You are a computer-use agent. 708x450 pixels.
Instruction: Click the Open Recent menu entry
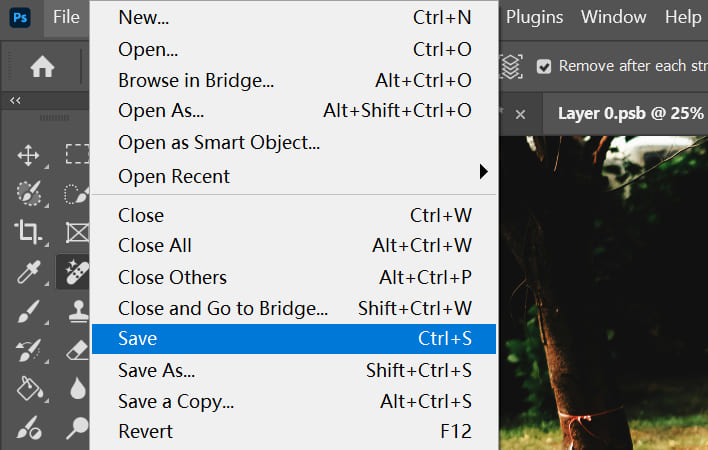coord(294,176)
